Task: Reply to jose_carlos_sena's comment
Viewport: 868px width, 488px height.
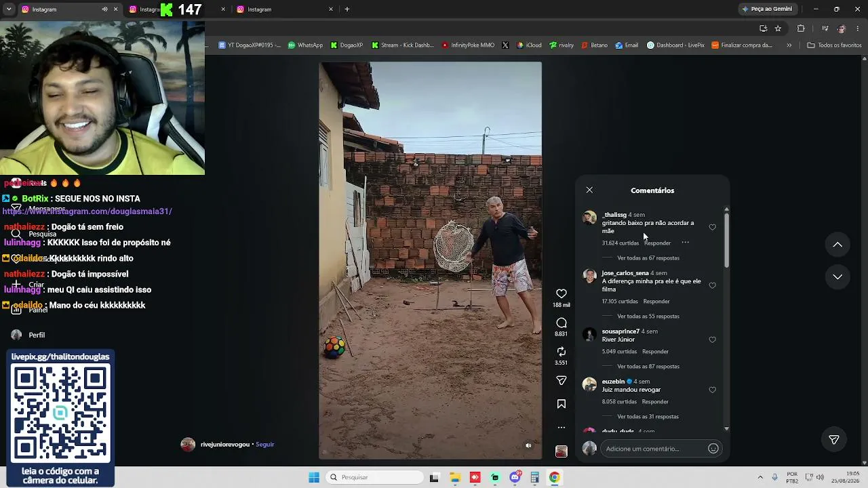Action: 656,302
